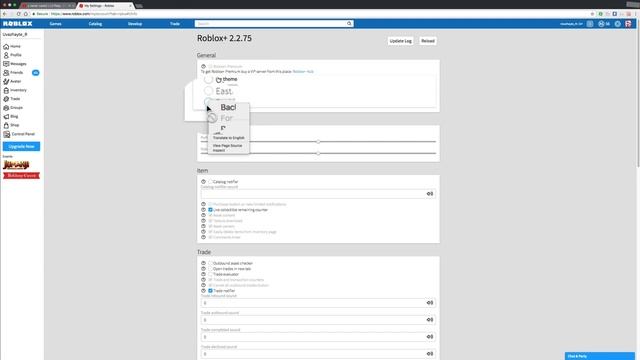The height and width of the screenshot is (360, 640).
Task: Click the lower slider handle below General
Action: [318, 153]
